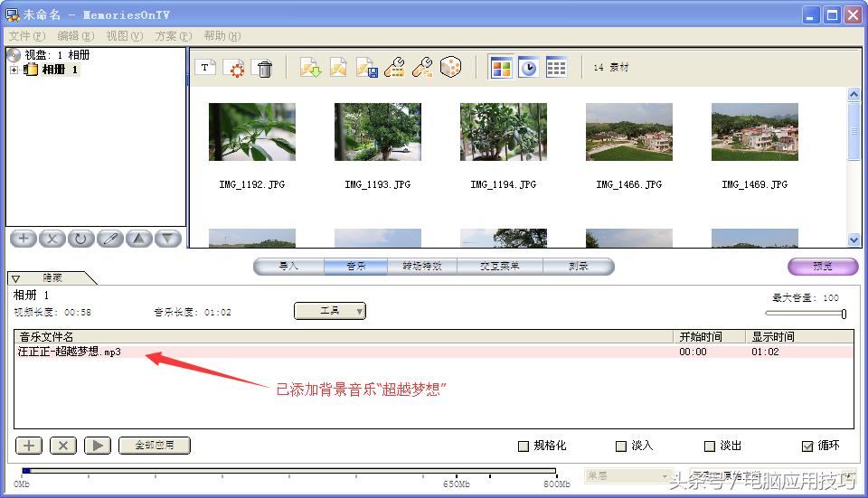The width and height of the screenshot is (868, 498).
Task: Click import image with green arrow icon
Action: pos(310,68)
